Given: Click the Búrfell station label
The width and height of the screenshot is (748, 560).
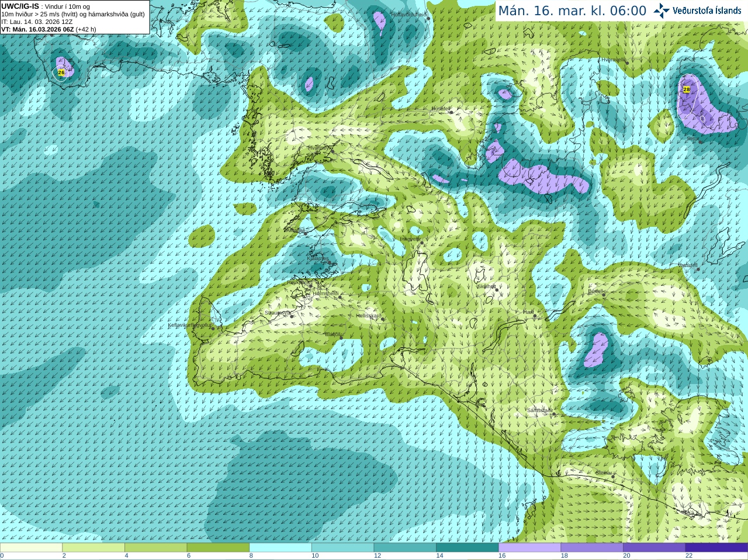Looking at the screenshot, I should 595,291.
